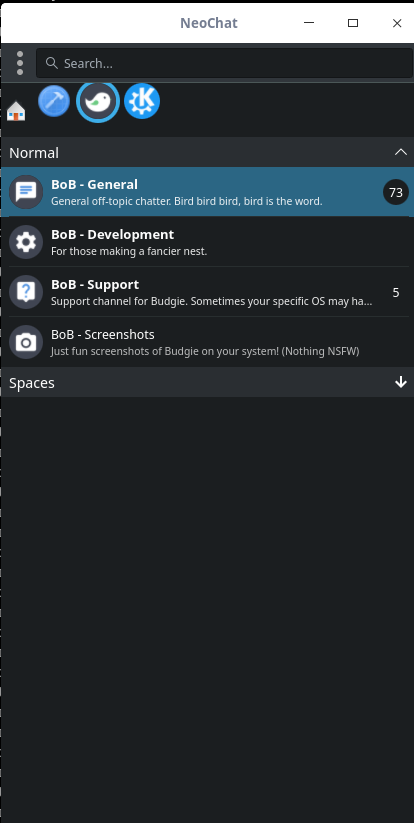Click the Home space house icon
414x823 pixels.
(x=16, y=111)
